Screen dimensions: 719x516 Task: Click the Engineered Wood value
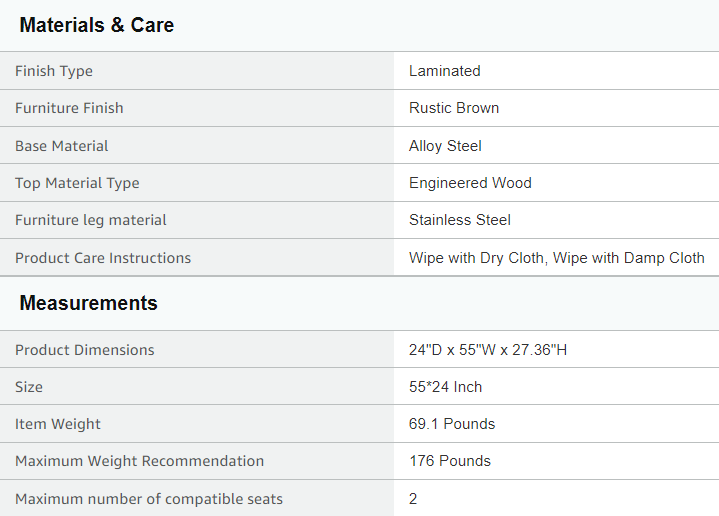click(470, 183)
